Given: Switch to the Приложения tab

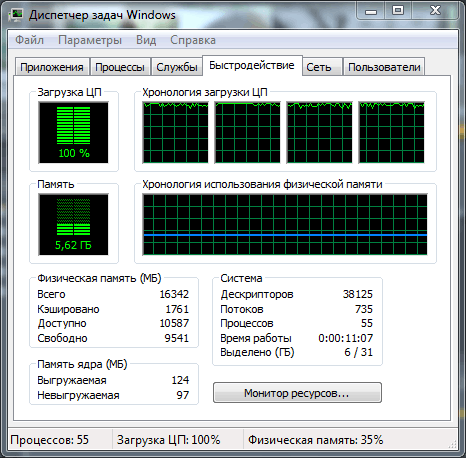Looking at the screenshot, I should (52, 67).
